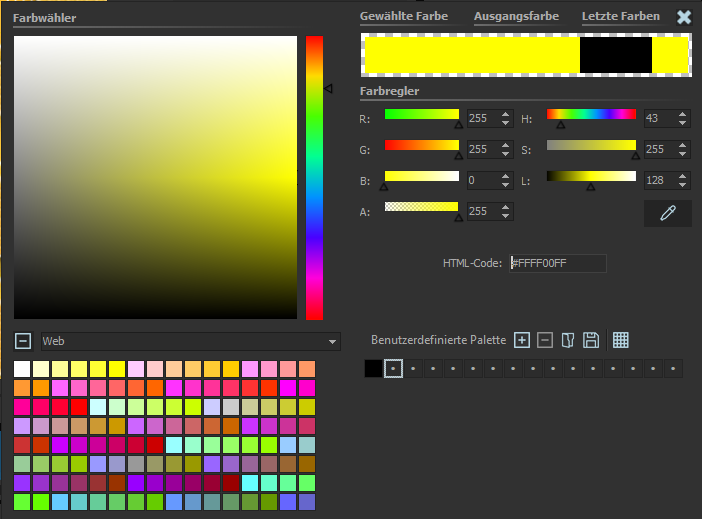Viewport: 702px width, 519px height.
Task: Save custom palette with the floppy disk icon
Action: (591, 340)
